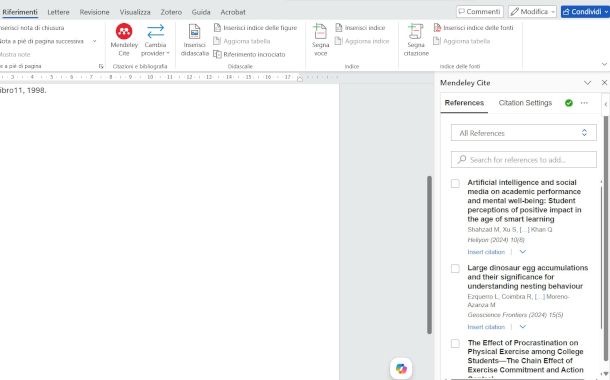Open the Lettere tab
Image resolution: width=610 pixels, height=380 pixels.
tap(58, 12)
